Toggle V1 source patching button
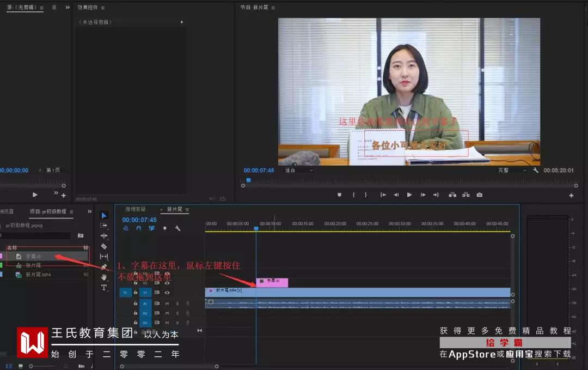Screen dimensions: 588x370 [x=125, y=292]
